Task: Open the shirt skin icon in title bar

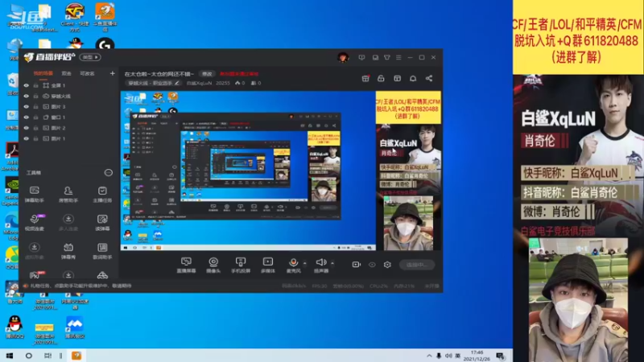Action: tap(387, 57)
